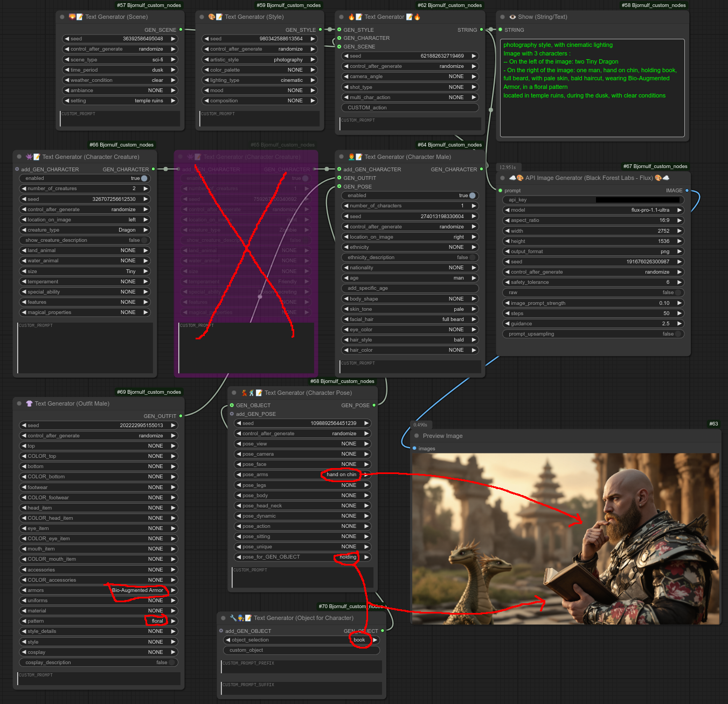Image resolution: width=728 pixels, height=704 pixels.
Task: Click the collapse dot on Show (String/Text) node
Action: coord(502,17)
